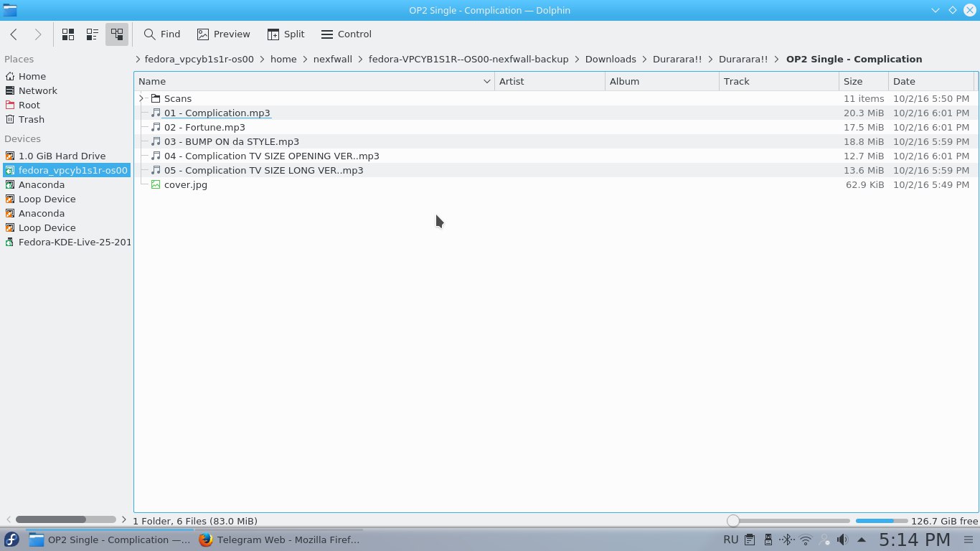Go forward using the Forward arrow
Viewport: 980px width, 551px height.
pos(38,34)
